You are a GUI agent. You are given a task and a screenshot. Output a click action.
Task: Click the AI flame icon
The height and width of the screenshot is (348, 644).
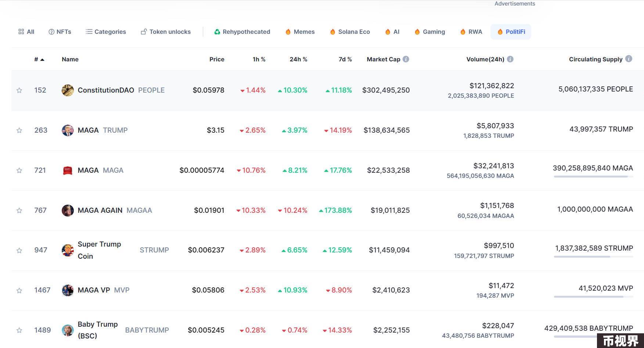[x=388, y=32]
